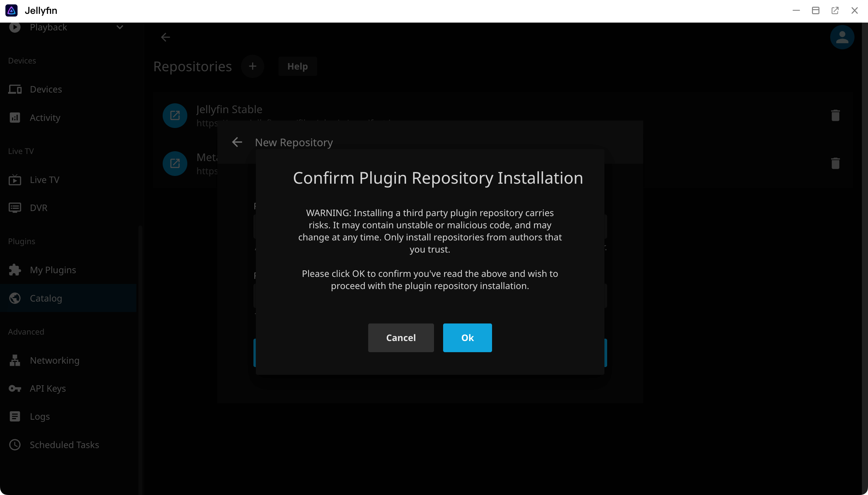Confirm repository installation with Ok

(x=467, y=338)
